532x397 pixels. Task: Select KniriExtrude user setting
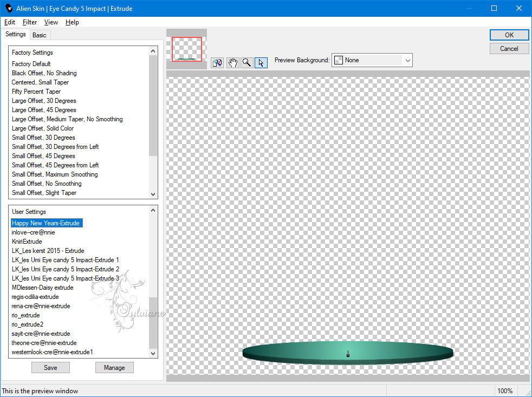(x=27, y=241)
